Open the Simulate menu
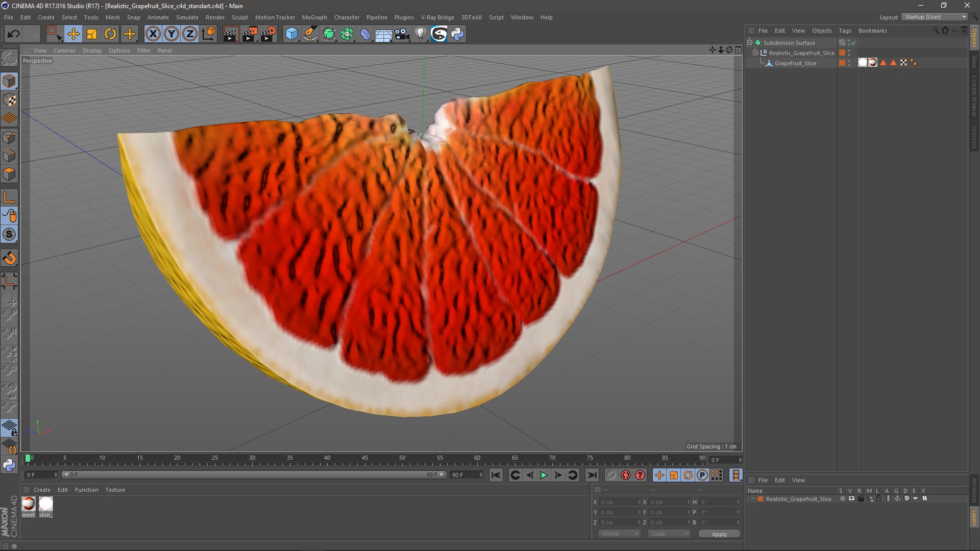The height and width of the screenshot is (551, 980). click(x=187, y=17)
